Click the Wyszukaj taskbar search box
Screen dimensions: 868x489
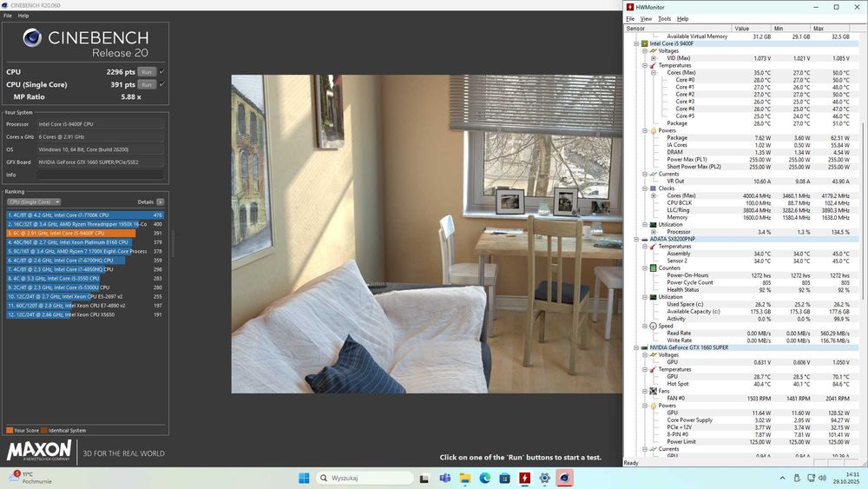365,478
